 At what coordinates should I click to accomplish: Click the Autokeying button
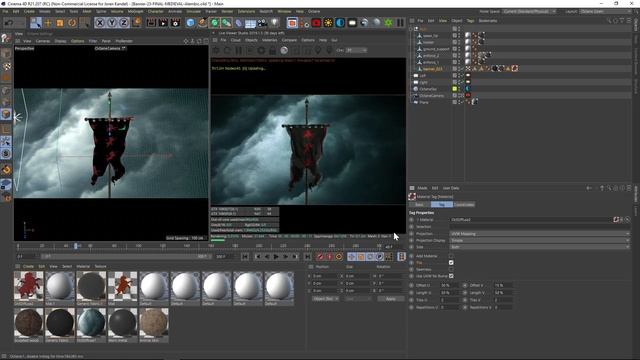[x=330, y=257]
